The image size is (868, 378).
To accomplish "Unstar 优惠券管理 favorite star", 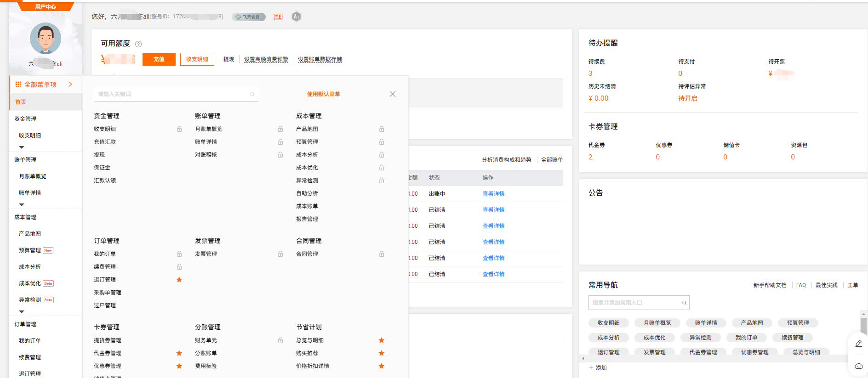I will pyautogui.click(x=179, y=366).
